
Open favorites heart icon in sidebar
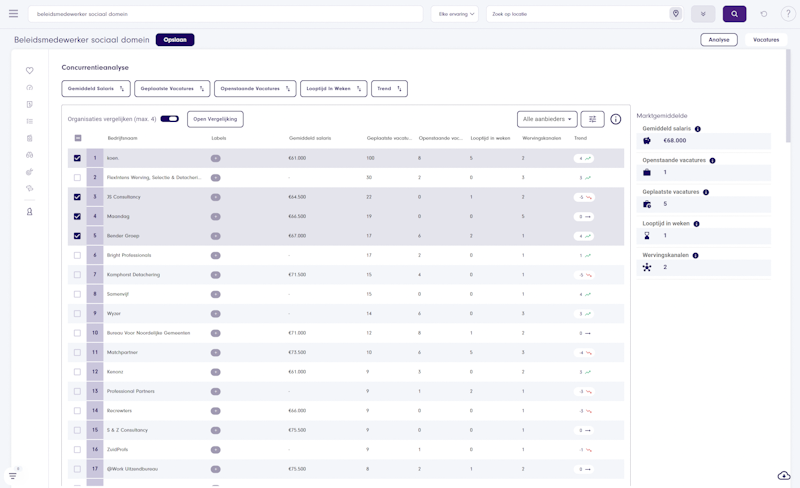[x=30, y=70]
